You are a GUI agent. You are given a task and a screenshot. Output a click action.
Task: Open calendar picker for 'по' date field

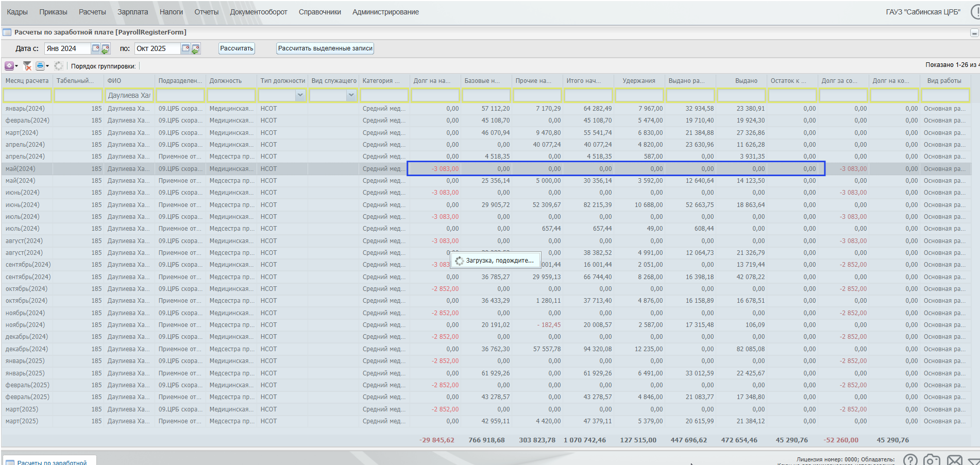point(185,48)
